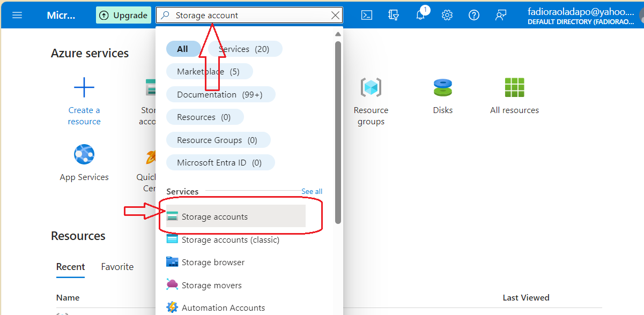Click the Disks label
This screenshot has height=315, width=644.
tap(443, 110)
